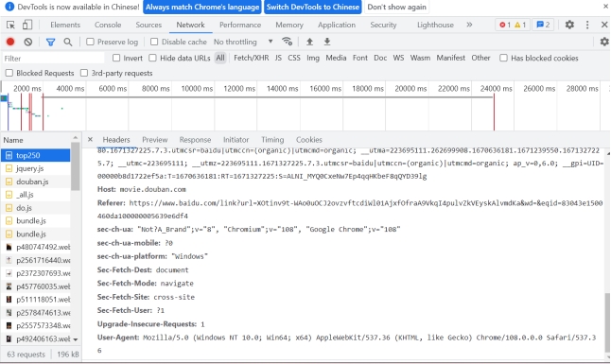The width and height of the screenshot is (611, 364).
Task: Switch to the Sources tab
Action: 148,25
